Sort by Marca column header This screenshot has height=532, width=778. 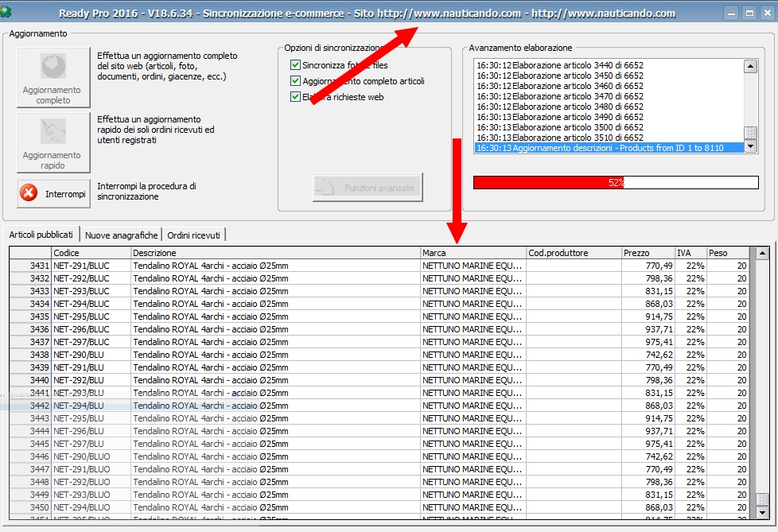click(473, 253)
